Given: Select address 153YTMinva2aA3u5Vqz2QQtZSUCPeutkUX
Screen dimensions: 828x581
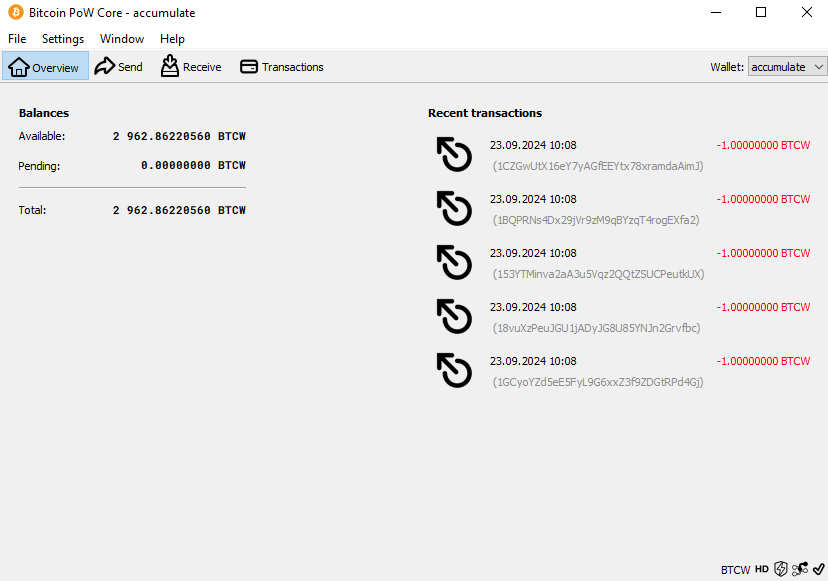Looking at the screenshot, I should (598, 274).
